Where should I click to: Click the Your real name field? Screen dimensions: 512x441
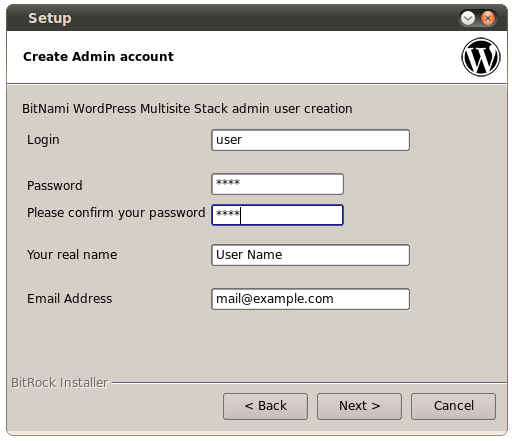[x=310, y=255]
